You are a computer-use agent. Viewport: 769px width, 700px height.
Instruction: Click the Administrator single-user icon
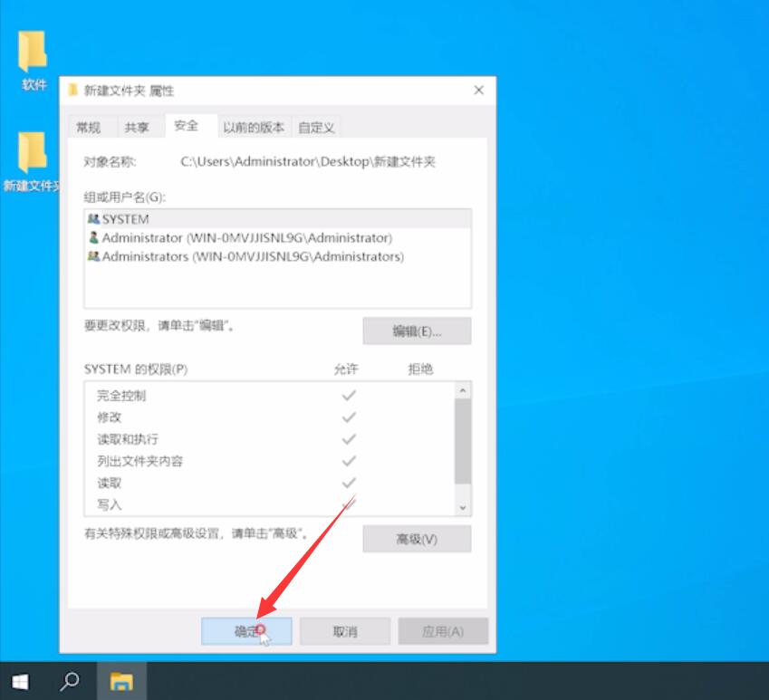93,238
